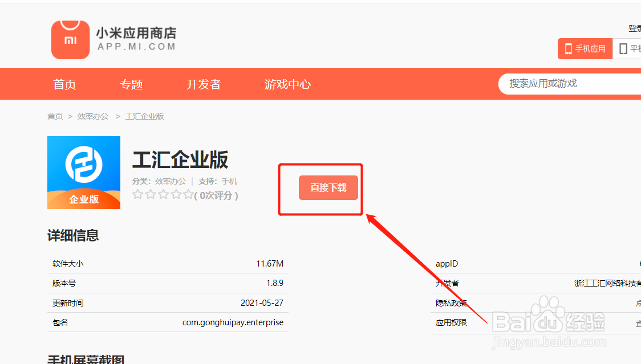Select the first rating star
The image size is (641, 364).
[137, 194]
